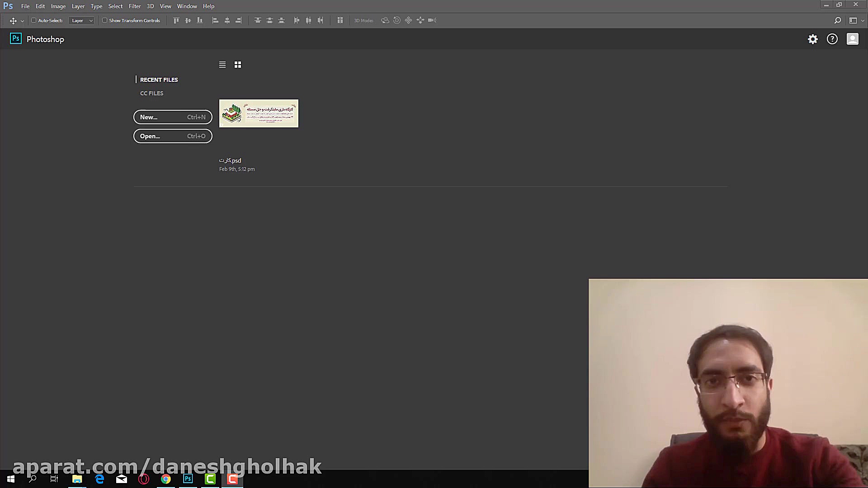
Task: Click the Open... button
Action: click(173, 136)
